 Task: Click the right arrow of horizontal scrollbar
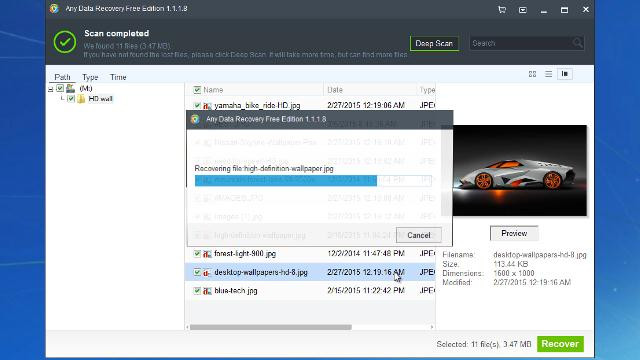click(432, 327)
